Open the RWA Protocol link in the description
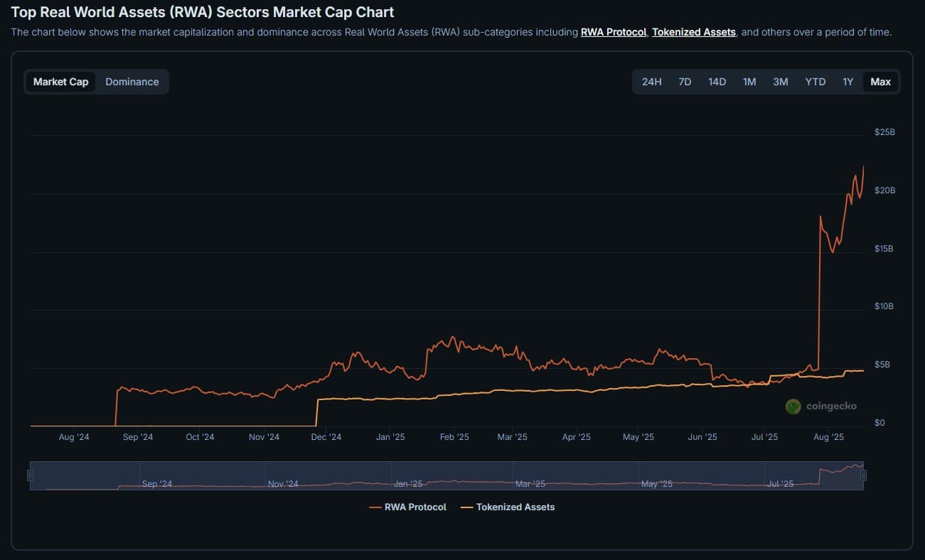Image resolution: width=925 pixels, height=560 pixels. (x=613, y=32)
